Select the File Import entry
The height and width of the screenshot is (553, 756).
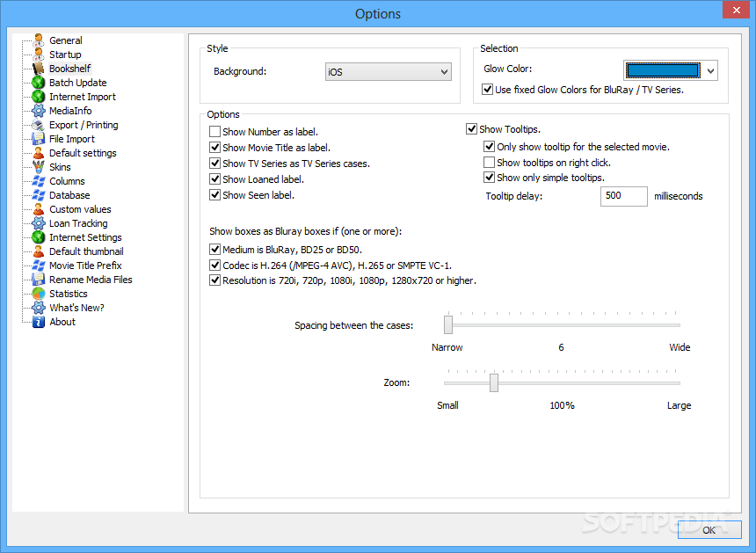tap(72, 139)
